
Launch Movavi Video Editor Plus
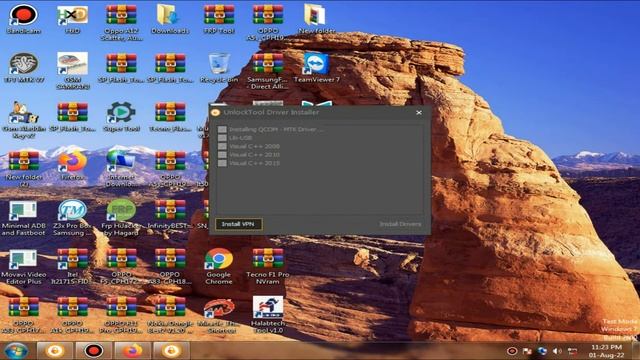[x=24, y=267]
